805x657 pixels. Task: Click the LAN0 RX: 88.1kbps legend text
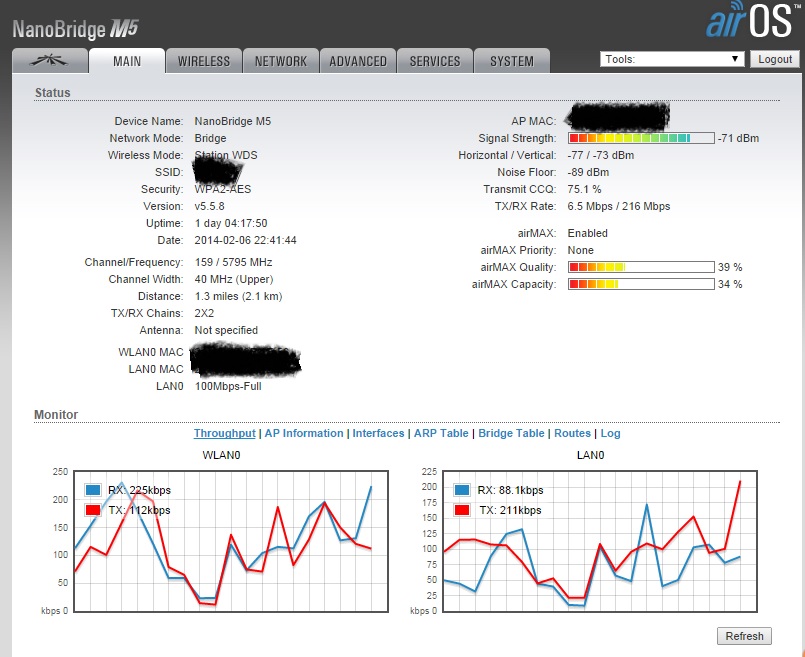tap(510, 490)
